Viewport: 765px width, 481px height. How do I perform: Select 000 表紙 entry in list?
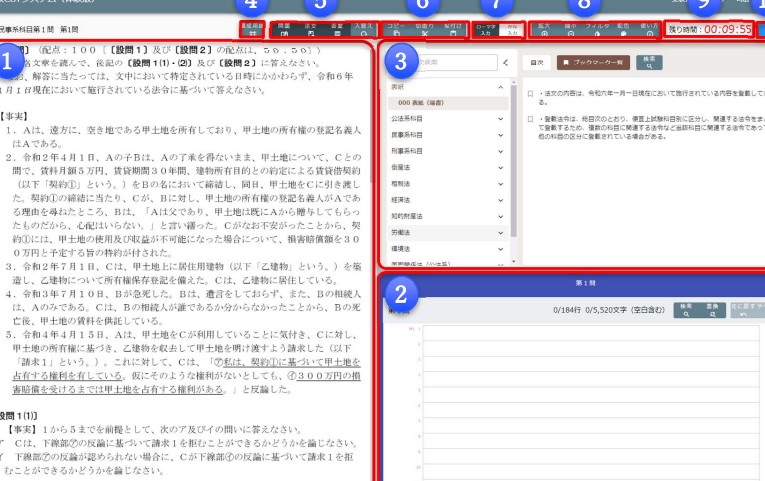[x=448, y=103]
